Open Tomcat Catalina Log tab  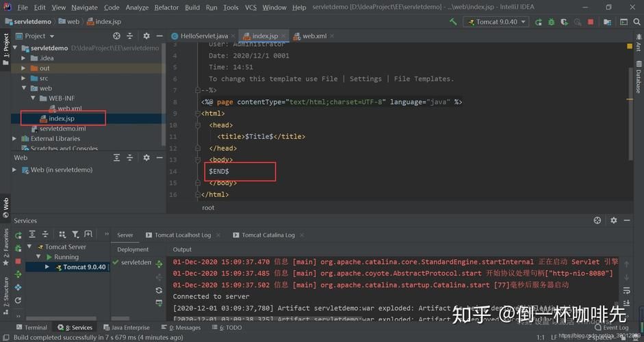[268, 235]
